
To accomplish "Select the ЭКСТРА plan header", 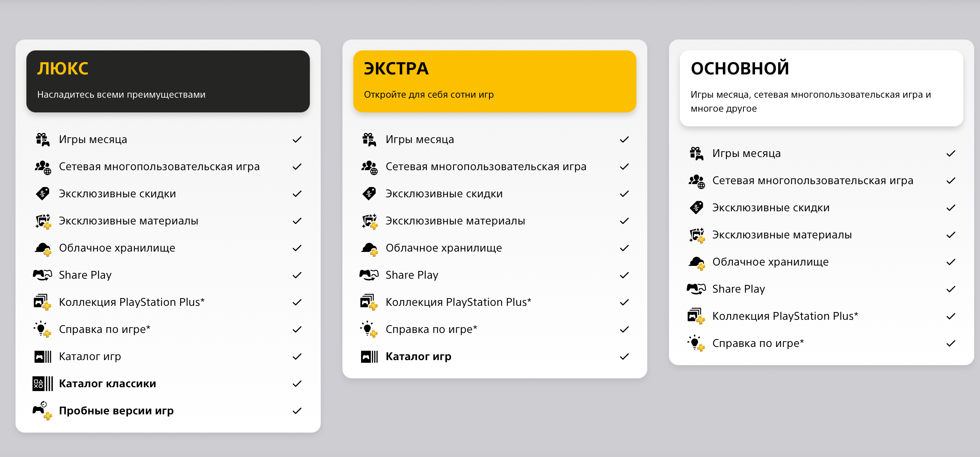I will click(494, 81).
